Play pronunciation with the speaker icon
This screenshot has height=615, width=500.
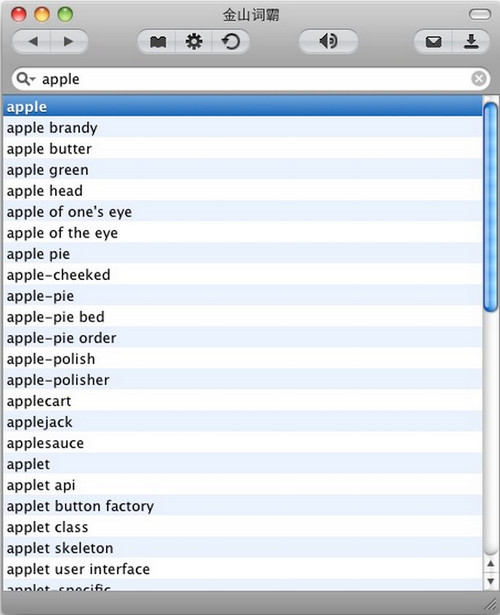(x=328, y=41)
